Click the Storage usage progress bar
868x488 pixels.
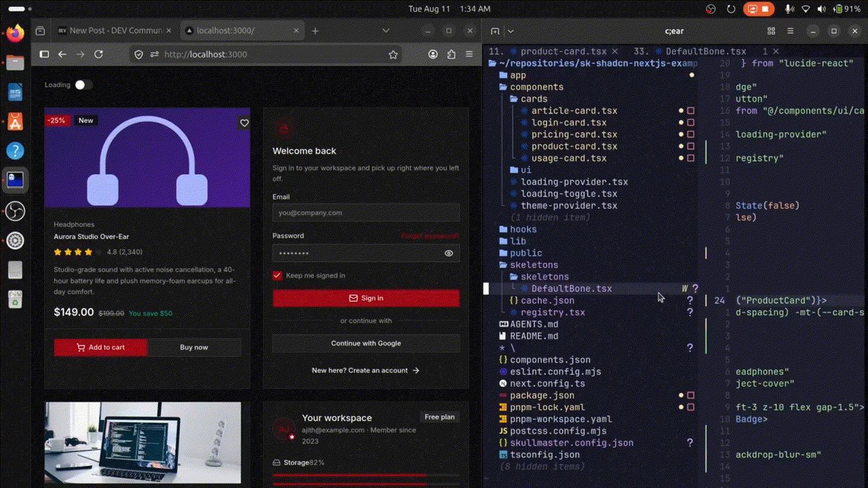(366, 475)
